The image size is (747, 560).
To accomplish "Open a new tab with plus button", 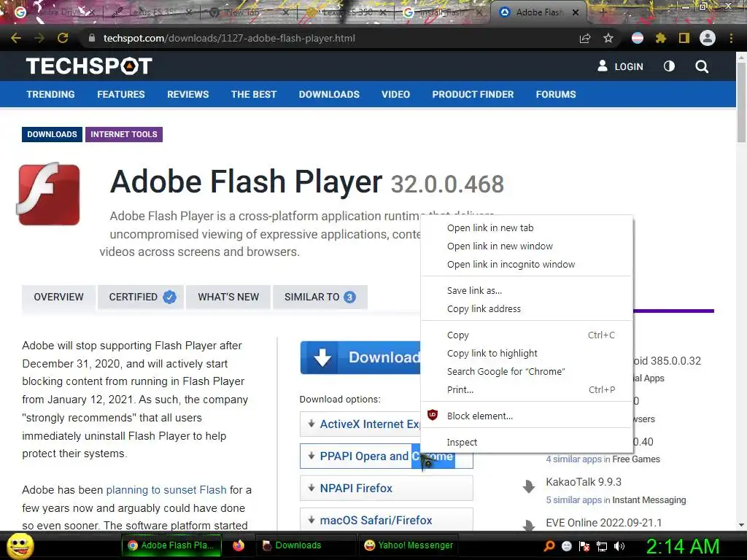I will click(x=602, y=12).
